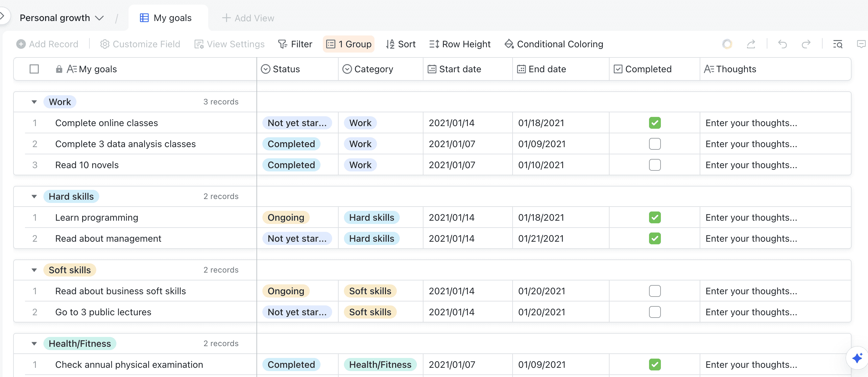Viewport: 868px width, 377px height.
Task: Switch to the My goals view tab
Action: tap(166, 18)
